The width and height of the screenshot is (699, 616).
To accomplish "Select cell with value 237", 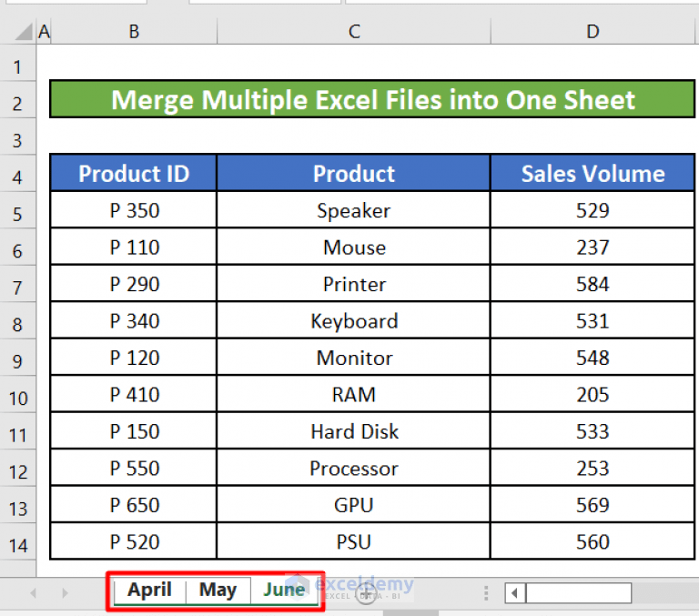I will [x=593, y=247].
